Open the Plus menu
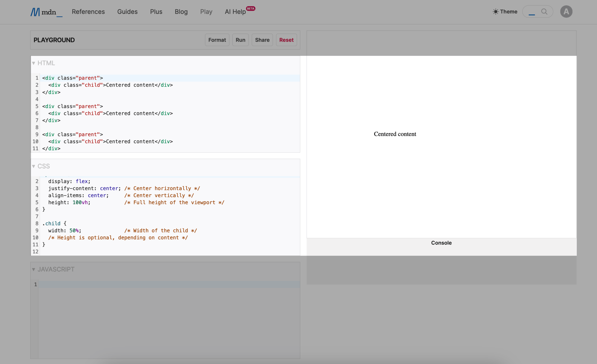The width and height of the screenshot is (597, 364). click(x=156, y=12)
